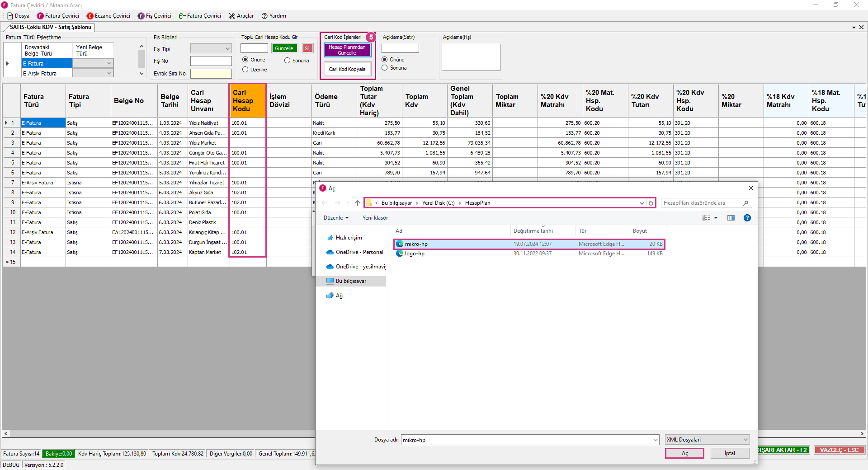
Task: Click the Aç button to open file
Action: pyautogui.click(x=684, y=453)
